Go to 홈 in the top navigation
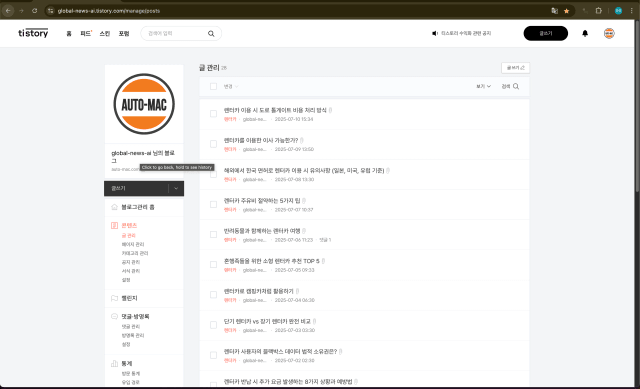The image size is (640, 389). (69, 33)
